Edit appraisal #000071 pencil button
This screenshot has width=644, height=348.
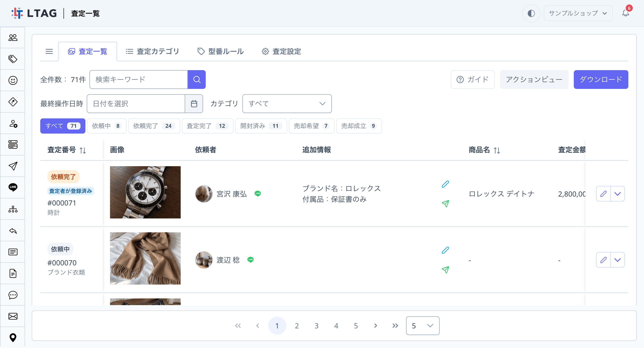coord(604,194)
